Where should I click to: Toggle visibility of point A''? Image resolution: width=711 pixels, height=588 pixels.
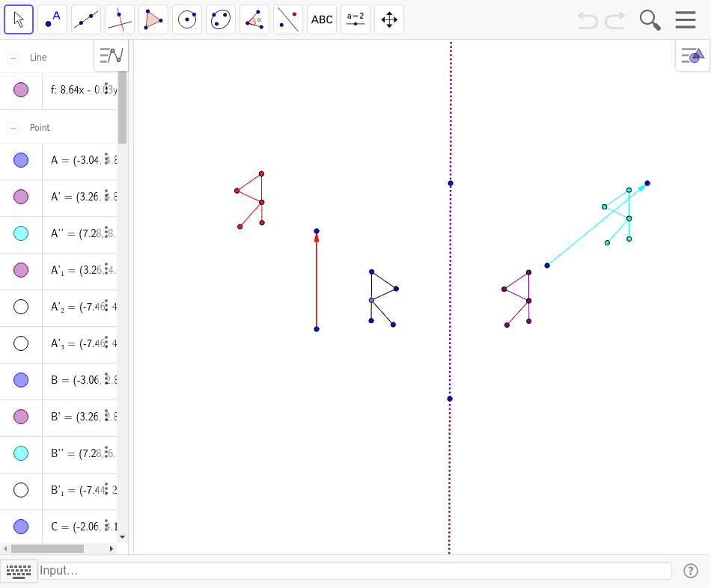[x=21, y=233]
